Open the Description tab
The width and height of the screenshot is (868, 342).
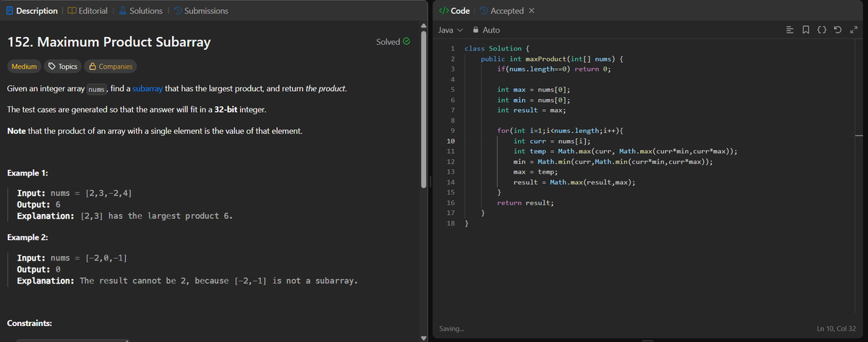tap(31, 11)
